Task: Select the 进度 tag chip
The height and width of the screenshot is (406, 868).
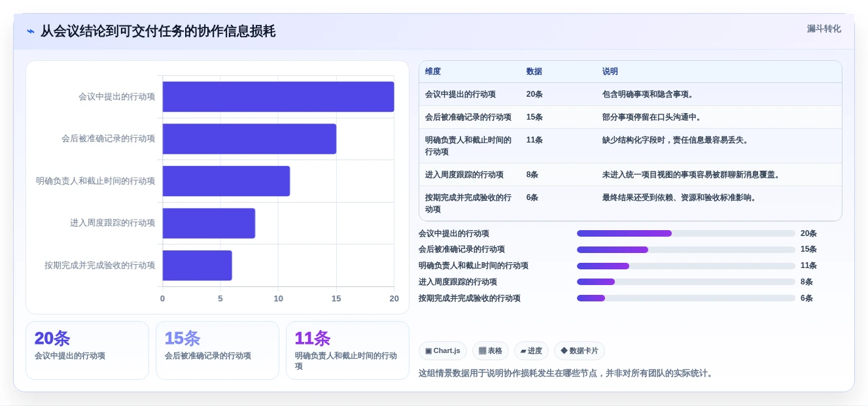Action: [x=531, y=350]
